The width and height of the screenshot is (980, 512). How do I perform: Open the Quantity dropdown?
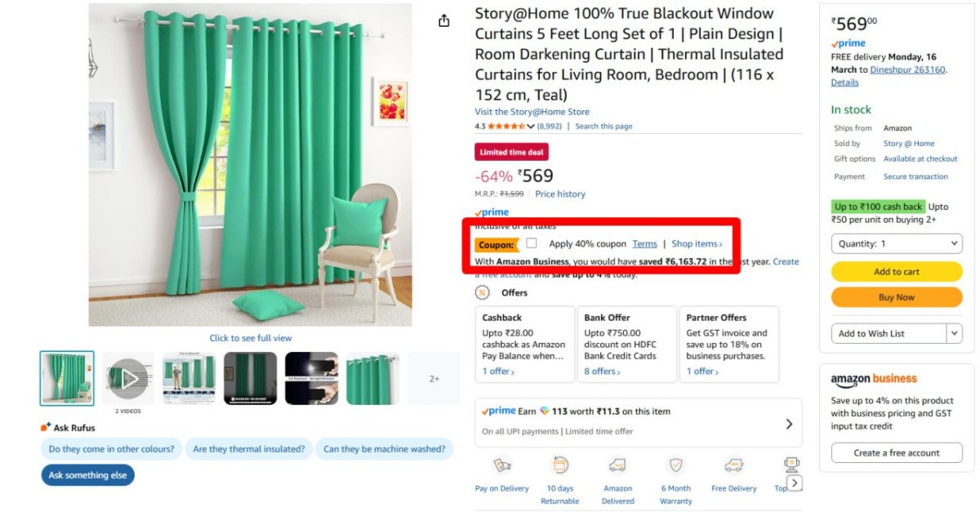point(896,243)
